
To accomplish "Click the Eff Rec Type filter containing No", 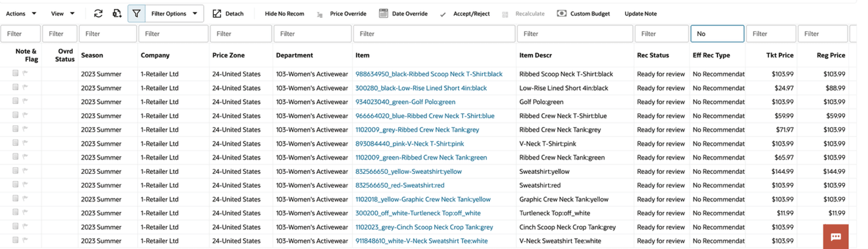I will tap(717, 34).
